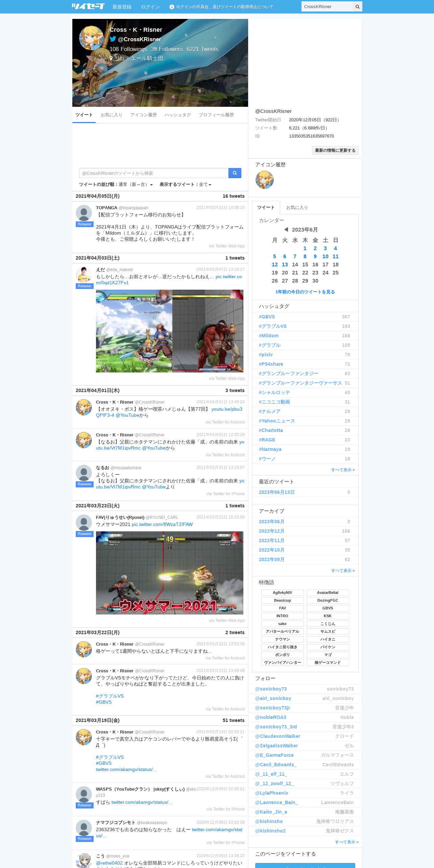434x868 pixels.
Task: Click the ヴァンパイアハンター keyword button
Action: click(x=283, y=662)
